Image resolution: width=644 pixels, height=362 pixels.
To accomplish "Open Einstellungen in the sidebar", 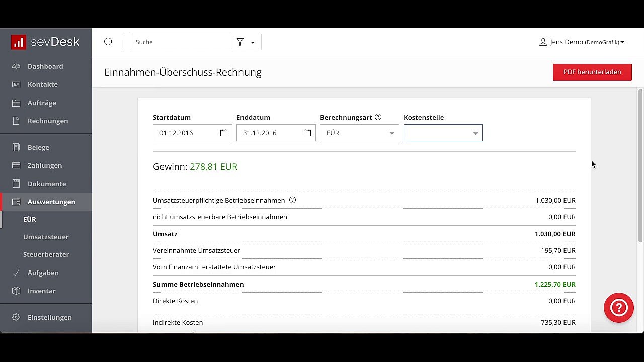I will click(x=49, y=317).
